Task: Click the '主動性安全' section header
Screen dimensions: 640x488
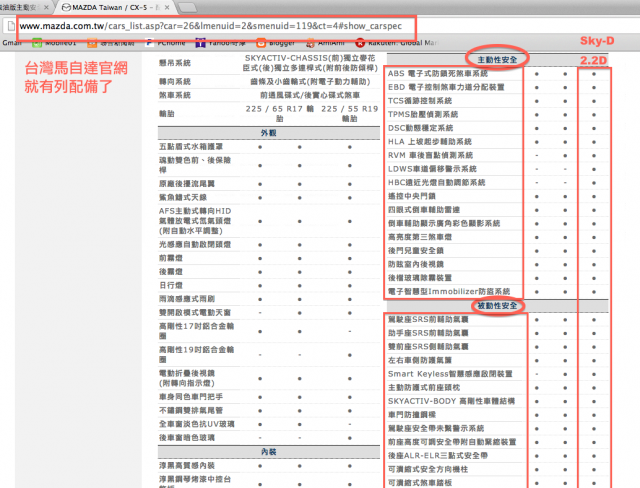Action: tap(497, 60)
